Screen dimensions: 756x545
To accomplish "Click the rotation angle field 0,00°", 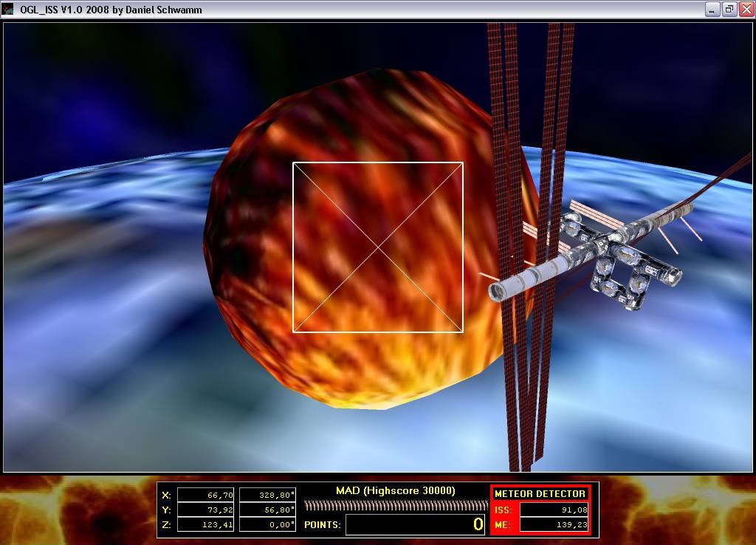I will pos(267,524).
